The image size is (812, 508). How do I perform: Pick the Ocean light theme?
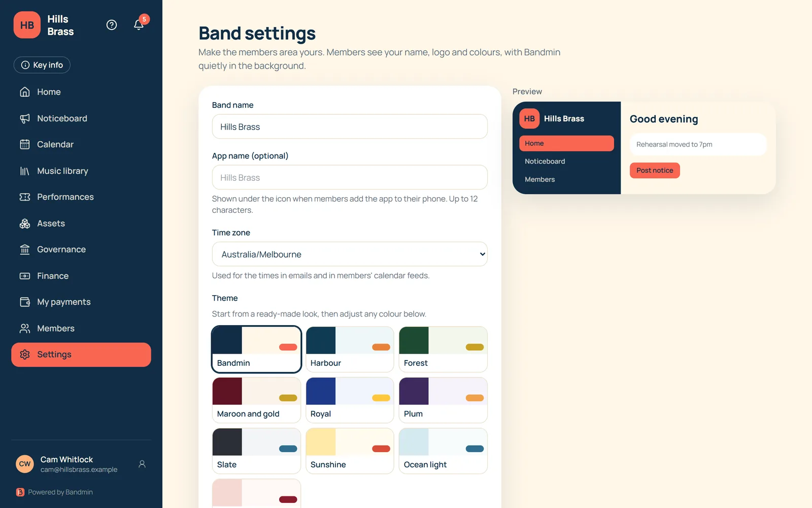[x=443, y=451]
